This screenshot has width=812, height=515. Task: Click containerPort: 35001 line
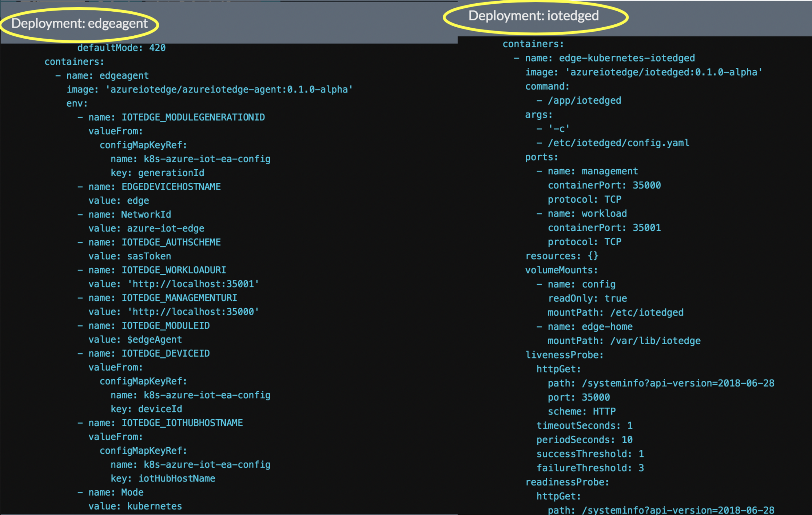[604, 228]
